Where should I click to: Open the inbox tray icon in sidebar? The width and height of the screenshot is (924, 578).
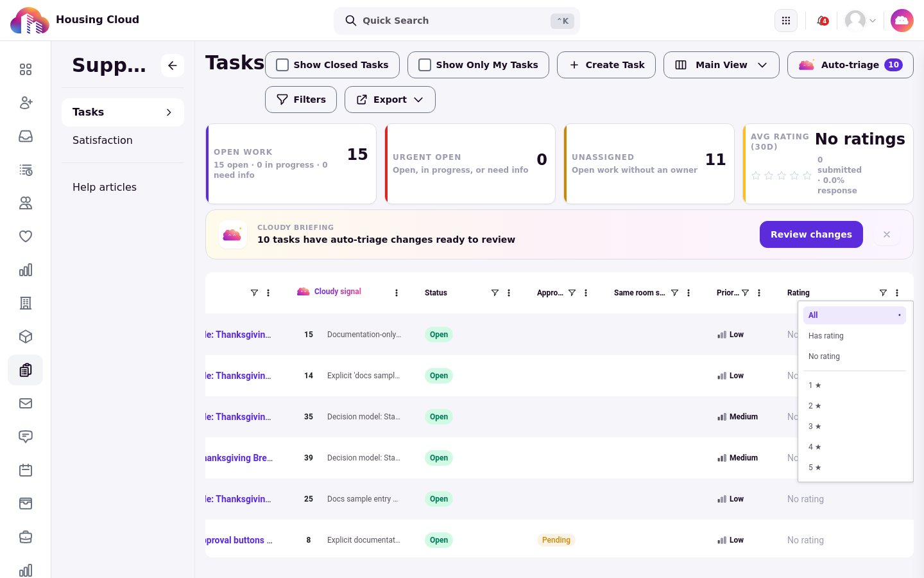click(x=26, y=136)
